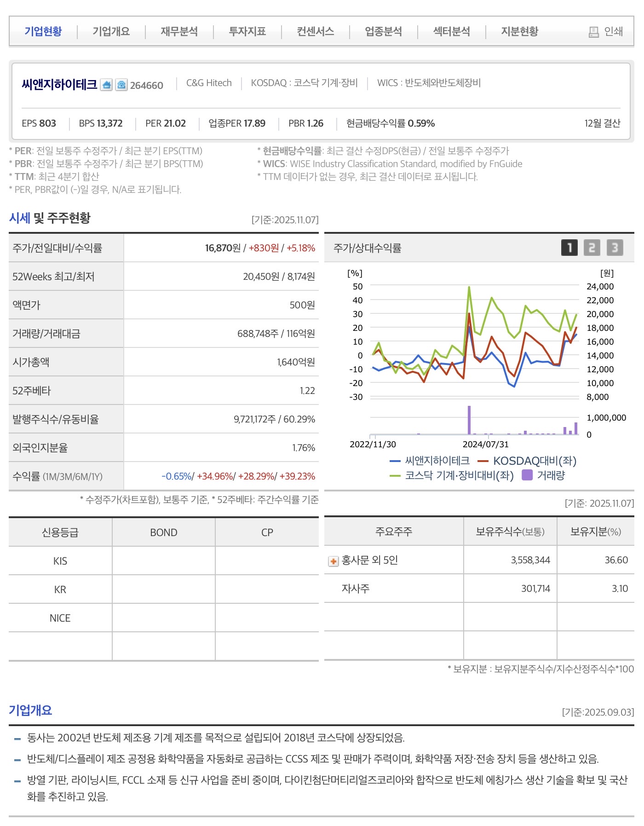This screenshot has width=644, height=826.
Task: Click the 인쇄 print button
Action: coord(606,31)
